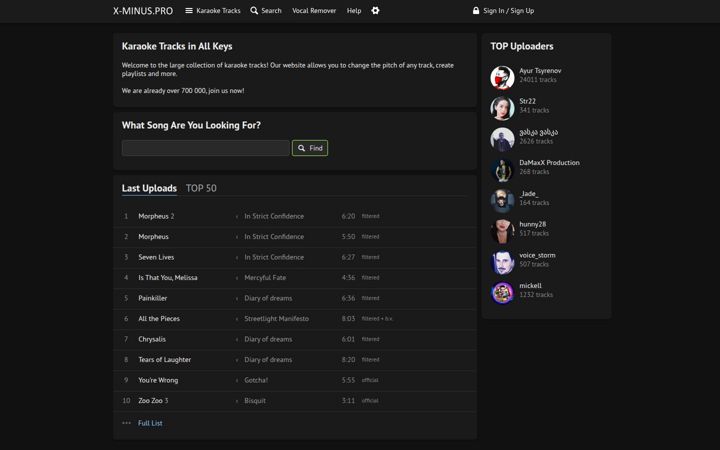This screenshot has height=450, width=720.
Task: Open voice_storm's avatar
Action: pyautogui.click(x=502, y=262)
